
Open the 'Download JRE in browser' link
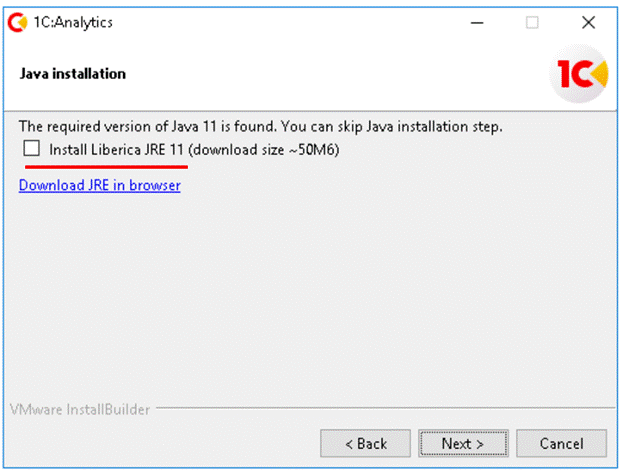tap(99, 185)
